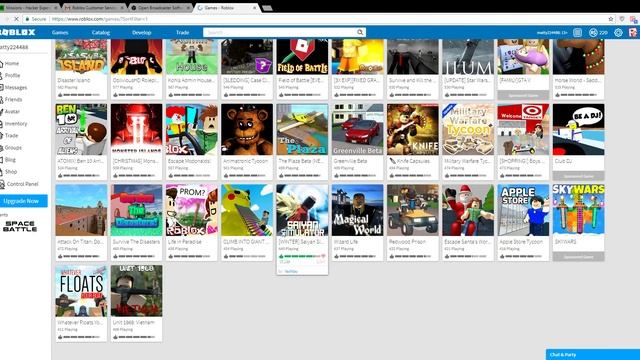Click the Attack On Titan game title
Viewport: 640px width, 360px height.
pos(81,242)
